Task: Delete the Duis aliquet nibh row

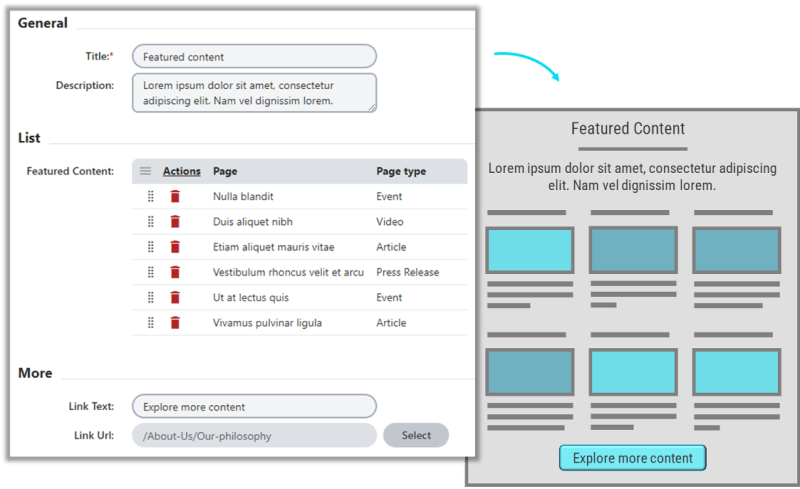Action: 175,222
